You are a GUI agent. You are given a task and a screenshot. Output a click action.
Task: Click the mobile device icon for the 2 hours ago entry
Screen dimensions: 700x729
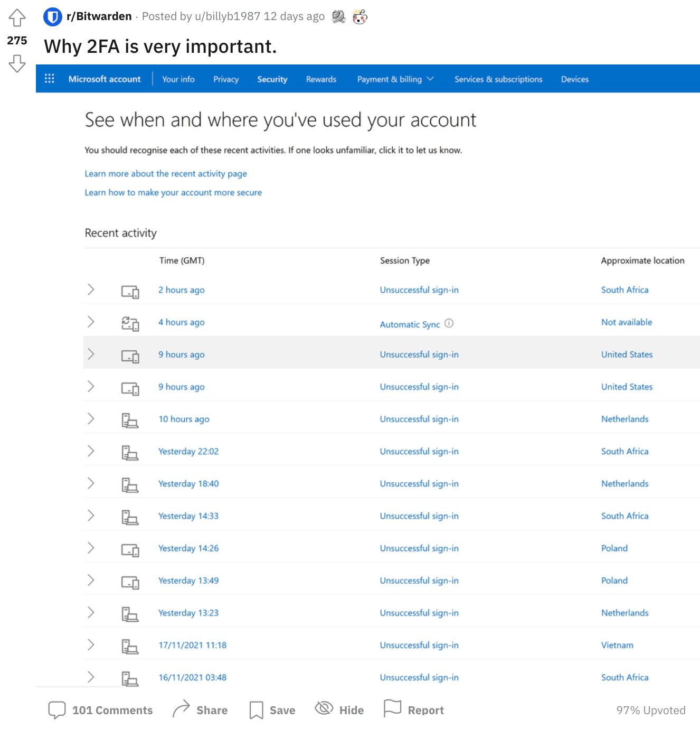(130, 291)
